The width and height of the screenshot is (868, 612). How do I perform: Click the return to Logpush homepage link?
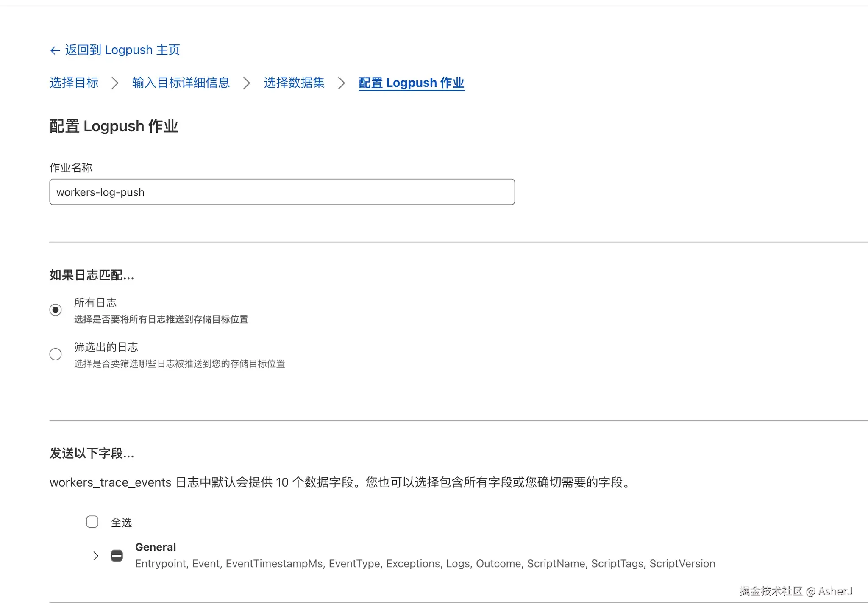pos(122,50)
